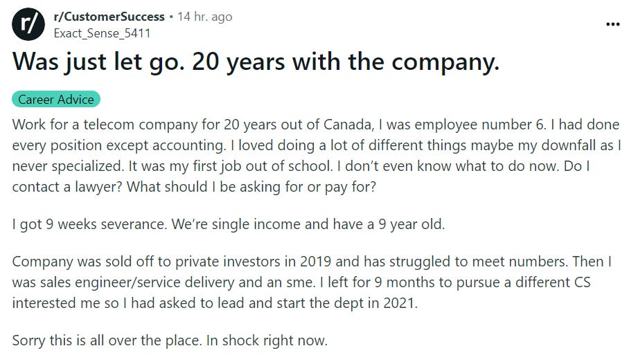The height and width of the screenshot is (364, 638).
Task: Click the year '2021' in the post
Action: [x=400, y=303]
